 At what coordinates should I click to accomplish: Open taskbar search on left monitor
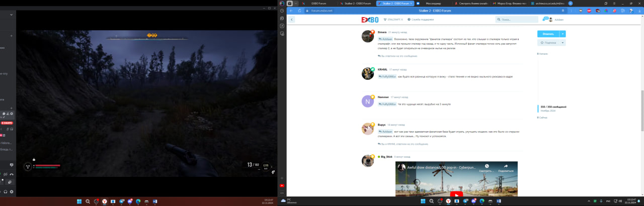pos(88,201)
